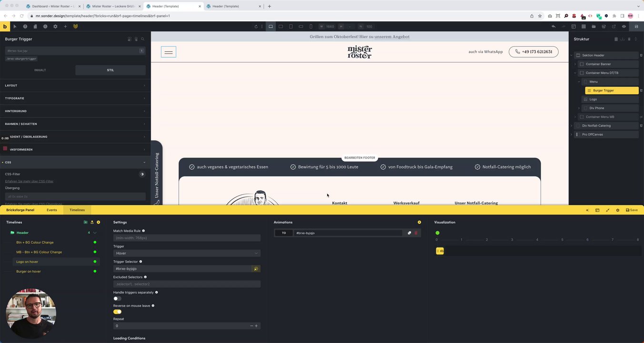Click the undo arrow in the toolbar
The width and height of the screenshot is (644, 343).
553,27
